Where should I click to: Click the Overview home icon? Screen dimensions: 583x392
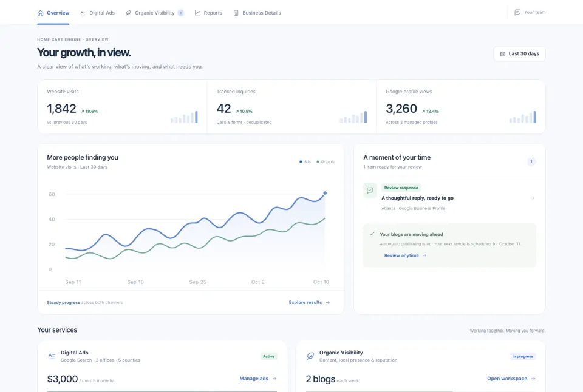pyautogui.click(x=41, y=13)
